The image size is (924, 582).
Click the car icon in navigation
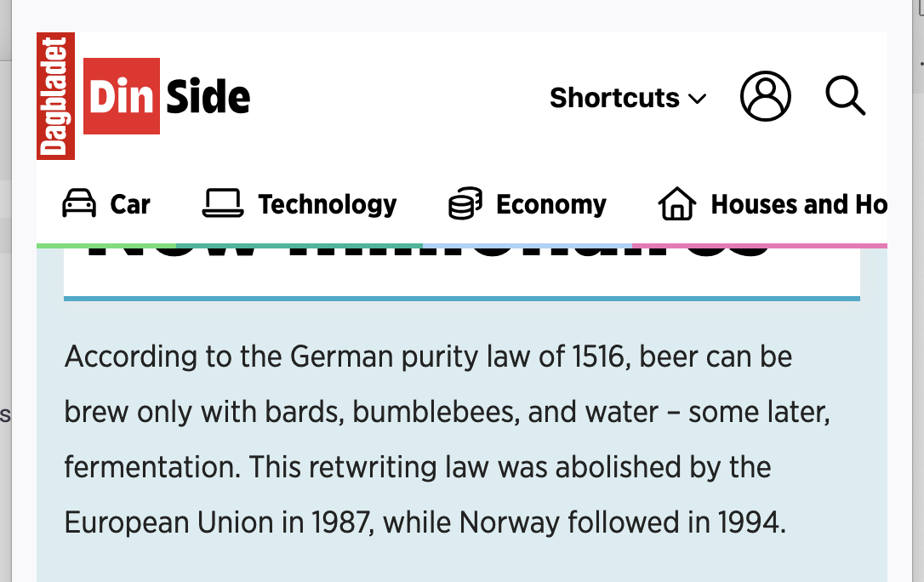point(79,204)
